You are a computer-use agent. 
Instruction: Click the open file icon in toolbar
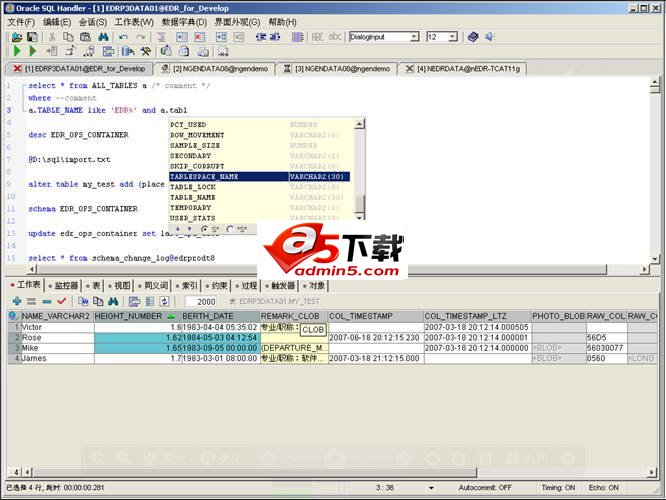tap(17, 37)
